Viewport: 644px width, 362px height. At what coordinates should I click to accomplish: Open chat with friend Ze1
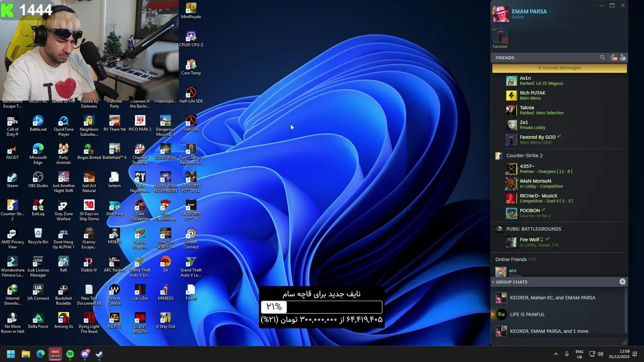pyautogui.click(x=558, y=125)
